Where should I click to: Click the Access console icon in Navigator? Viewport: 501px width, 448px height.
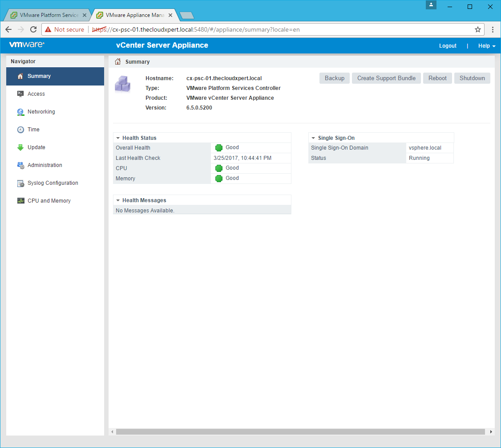pyautogui.click(x=20, y=94)
